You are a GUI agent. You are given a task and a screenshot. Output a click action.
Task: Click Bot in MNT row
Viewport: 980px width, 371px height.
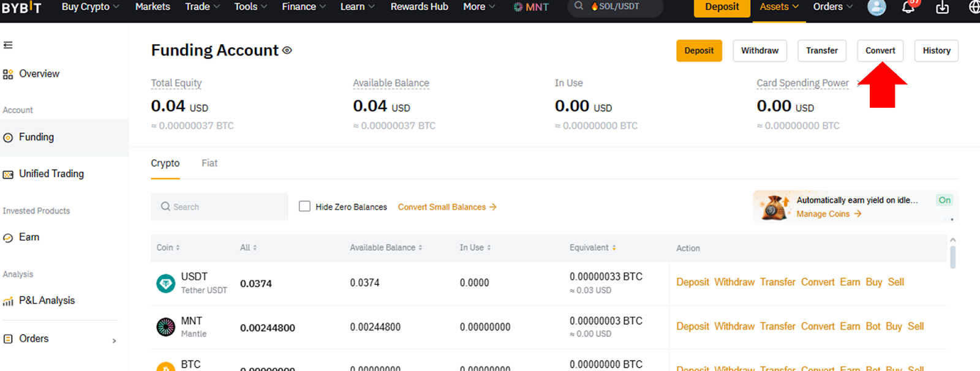pos(873,327)
